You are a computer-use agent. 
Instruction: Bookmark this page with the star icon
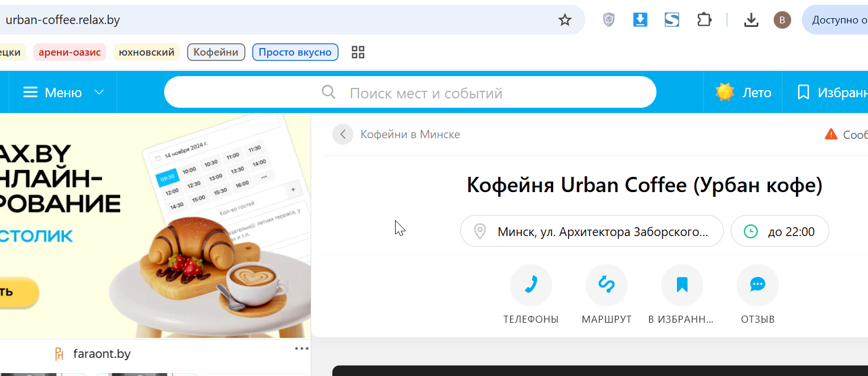point(564,20)
